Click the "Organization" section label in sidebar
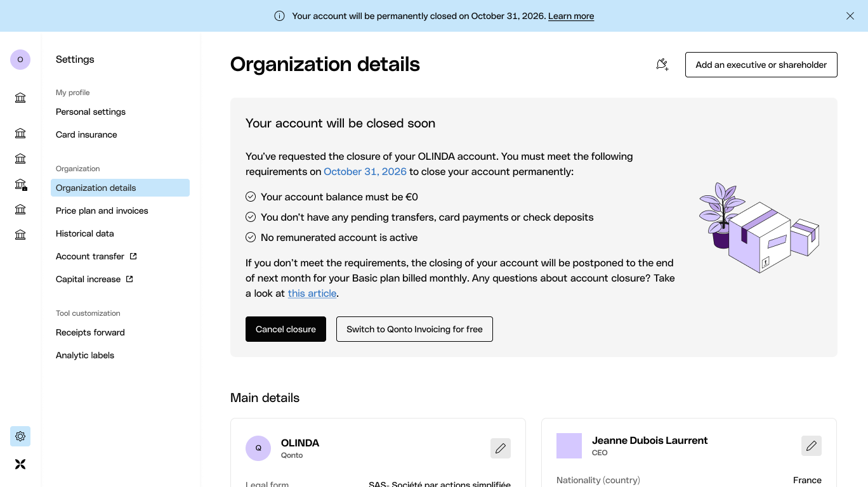The width and height of the screenshot is (868, 487). point(78,169)
